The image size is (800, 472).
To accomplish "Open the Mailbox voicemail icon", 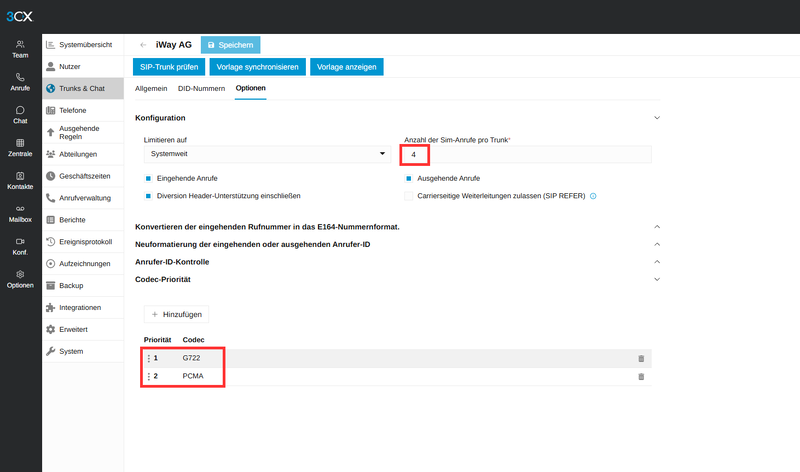I will 20,209.
